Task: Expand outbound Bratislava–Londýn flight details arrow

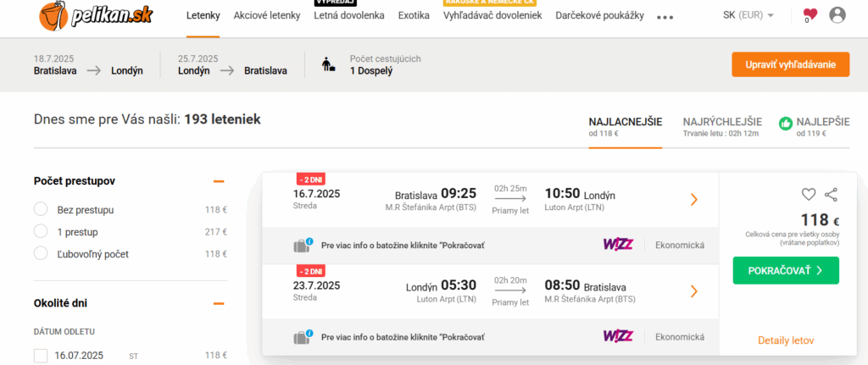Action: point(694,200)
